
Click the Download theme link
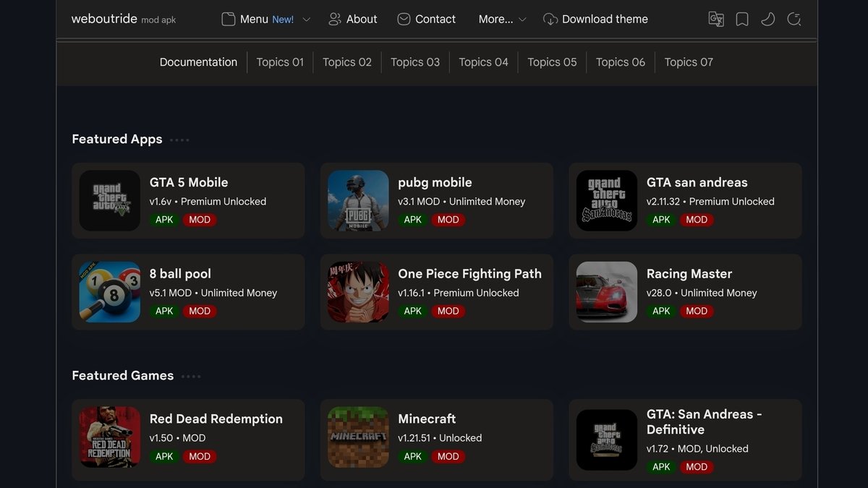(595, 20)
